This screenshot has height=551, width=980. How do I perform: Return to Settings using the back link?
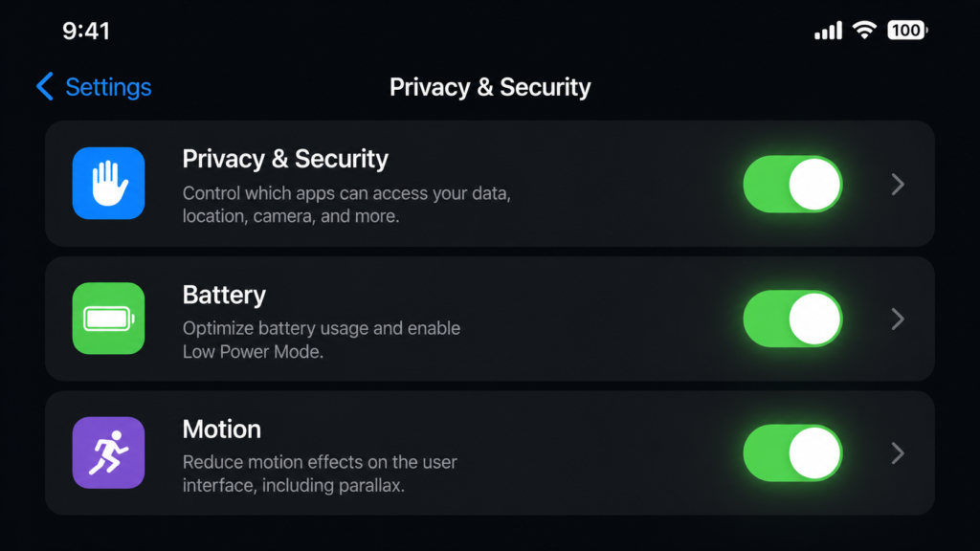coord(107,87)
